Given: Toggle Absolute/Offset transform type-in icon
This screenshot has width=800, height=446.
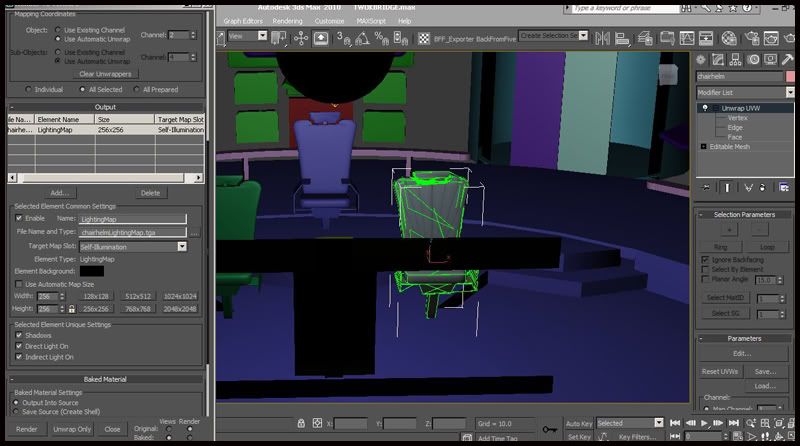Looking at the screenshot, I should click(317, 423).
